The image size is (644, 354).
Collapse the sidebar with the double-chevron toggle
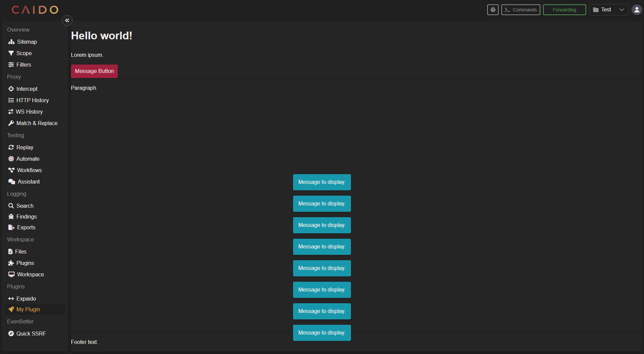point(67,21)
